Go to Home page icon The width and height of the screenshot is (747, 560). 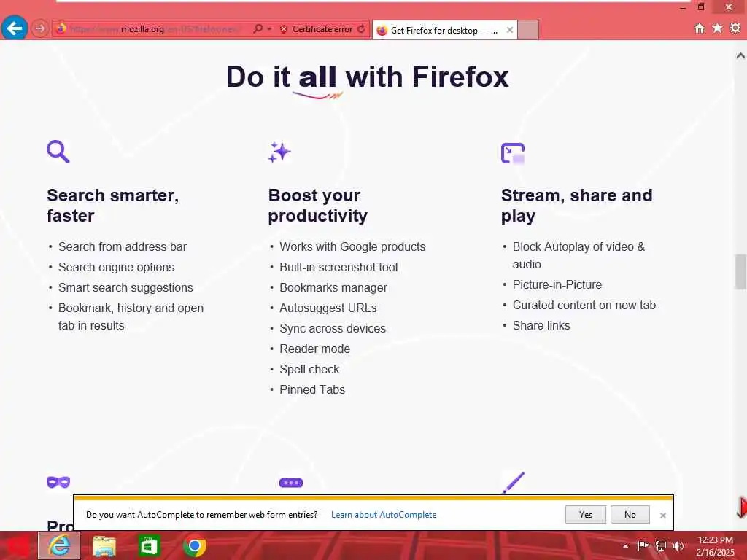(700, 28)
